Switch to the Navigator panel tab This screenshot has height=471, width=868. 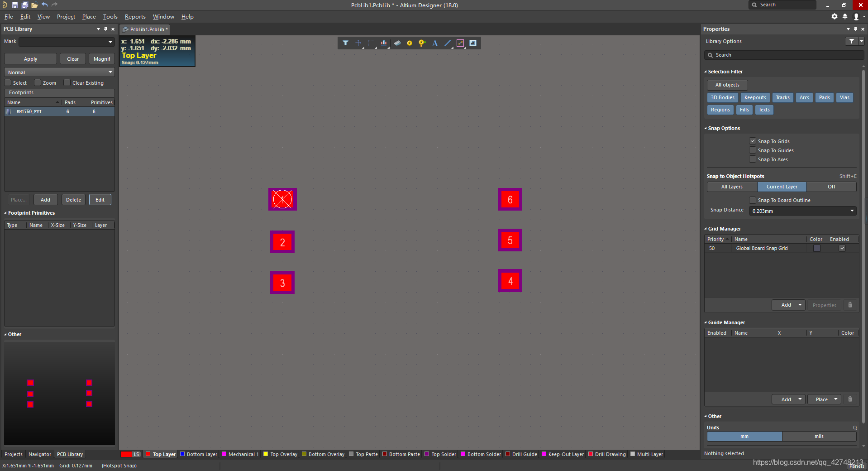click(40, 454)
